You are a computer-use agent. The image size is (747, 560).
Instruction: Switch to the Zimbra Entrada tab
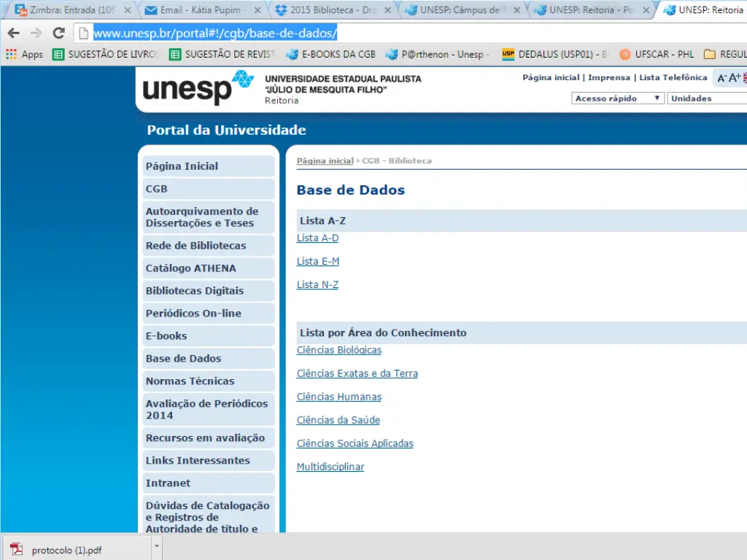(x=69, y=10)
